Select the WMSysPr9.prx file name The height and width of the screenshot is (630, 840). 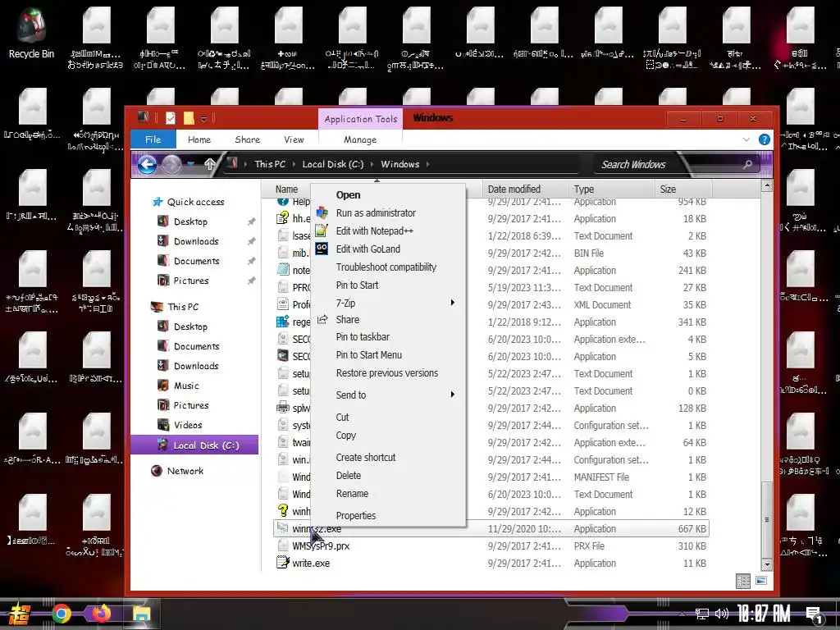point(321,546)
